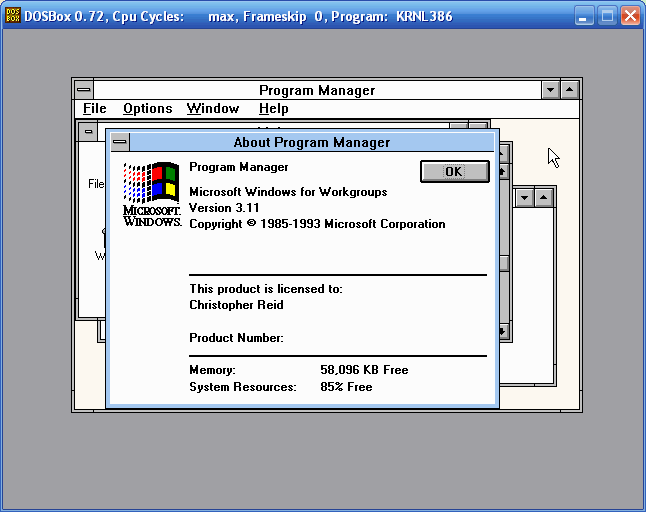This screenshot has width=646, height=512.
Task: Close the DOSBox window
Action: coord(630,16)
